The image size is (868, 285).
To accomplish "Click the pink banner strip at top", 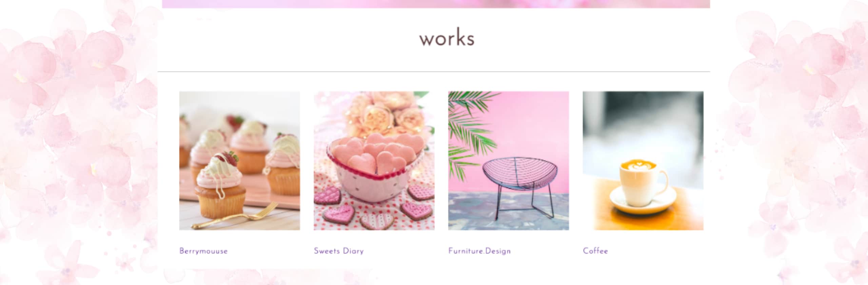I will (x=436, y=4).
